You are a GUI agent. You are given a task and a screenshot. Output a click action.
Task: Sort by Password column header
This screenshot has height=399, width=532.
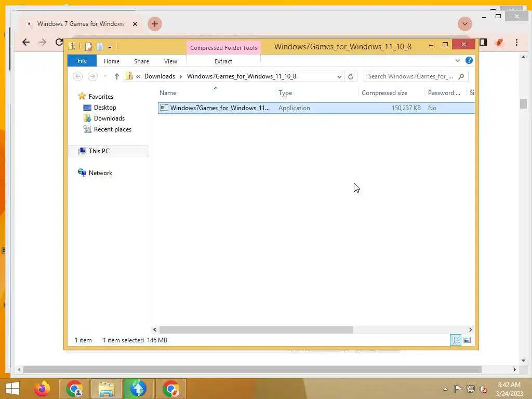tap(445, 92)
